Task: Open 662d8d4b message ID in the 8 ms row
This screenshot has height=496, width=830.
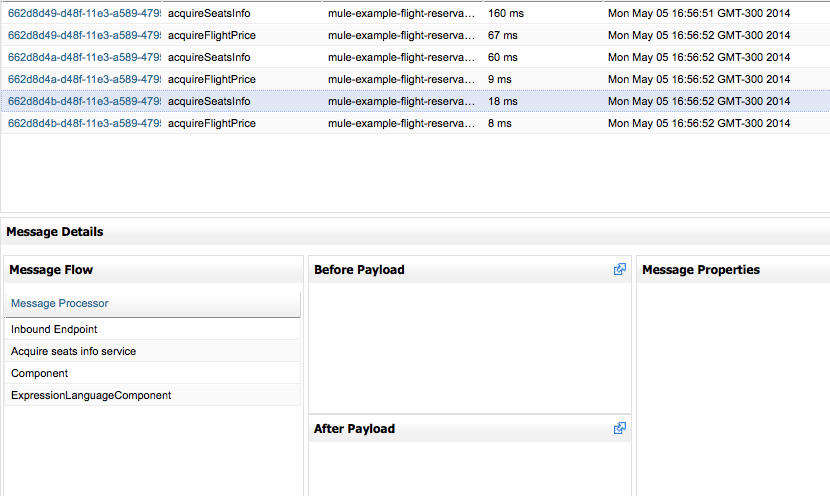Action: 84,123
